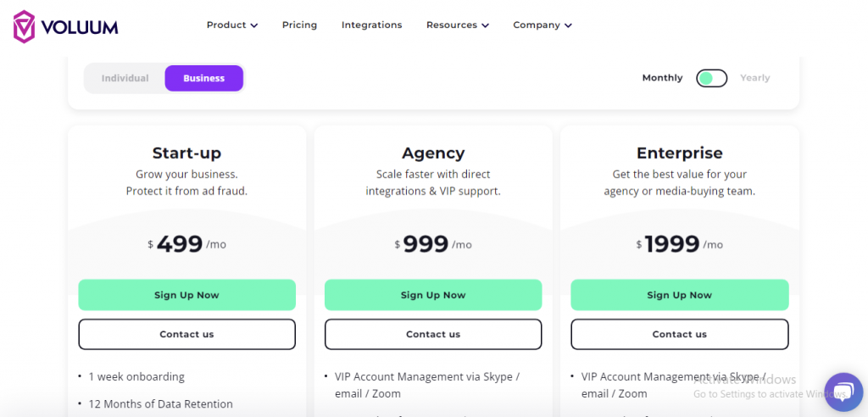Click Sign Up Now for Agency
868x417 pixels.
point(433,295)
